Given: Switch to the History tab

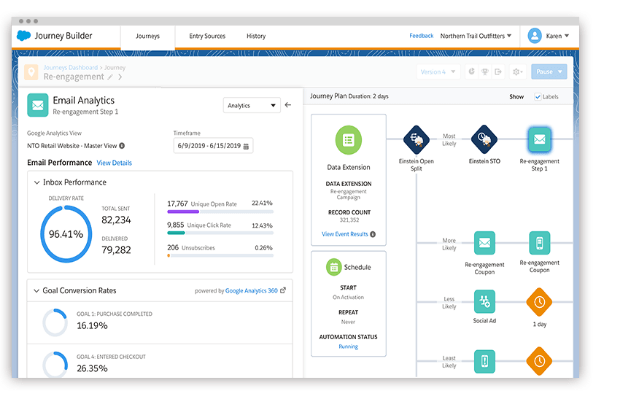Looking at the screenshot, I should [256, 36].
